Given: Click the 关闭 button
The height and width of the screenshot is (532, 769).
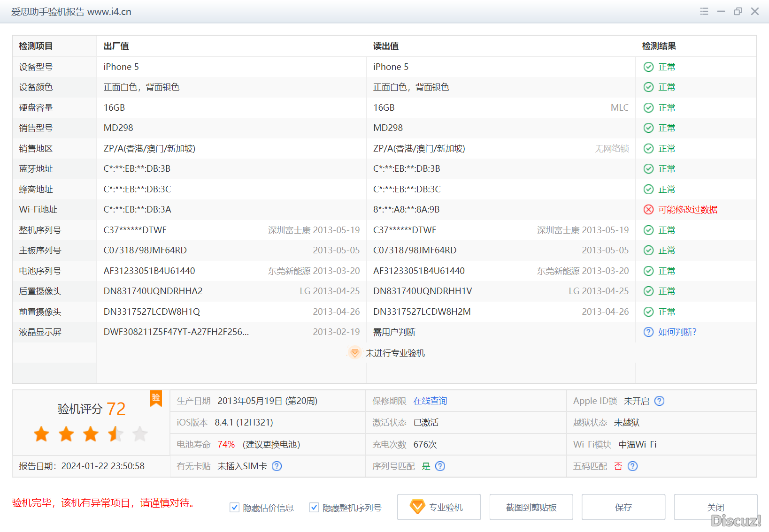Looking at the screenshot, I should (x=716, y=507).
